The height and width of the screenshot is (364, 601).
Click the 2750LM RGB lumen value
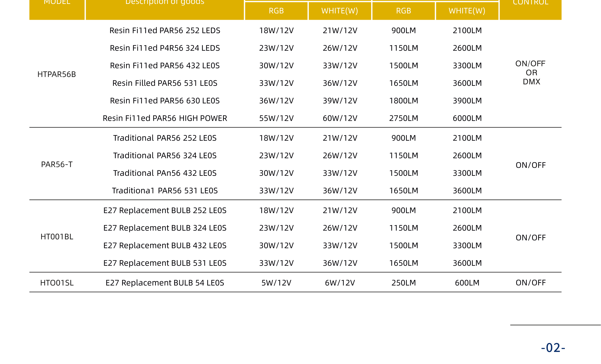404,118
